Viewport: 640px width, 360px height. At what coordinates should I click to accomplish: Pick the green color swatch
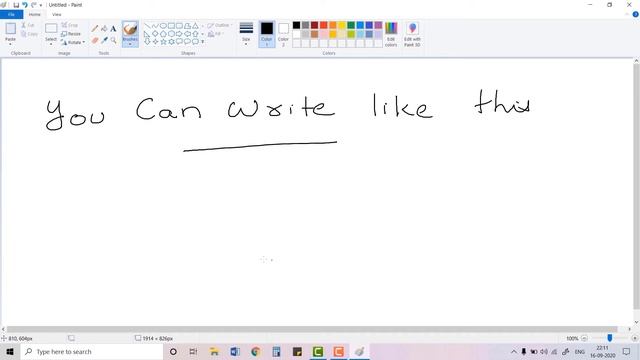pos(351,25)
